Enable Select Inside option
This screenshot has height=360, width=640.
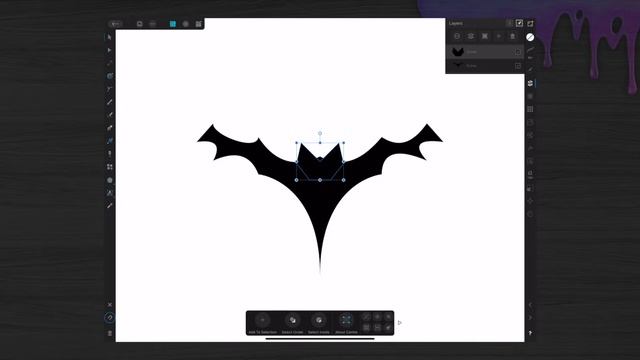[319, 323]
